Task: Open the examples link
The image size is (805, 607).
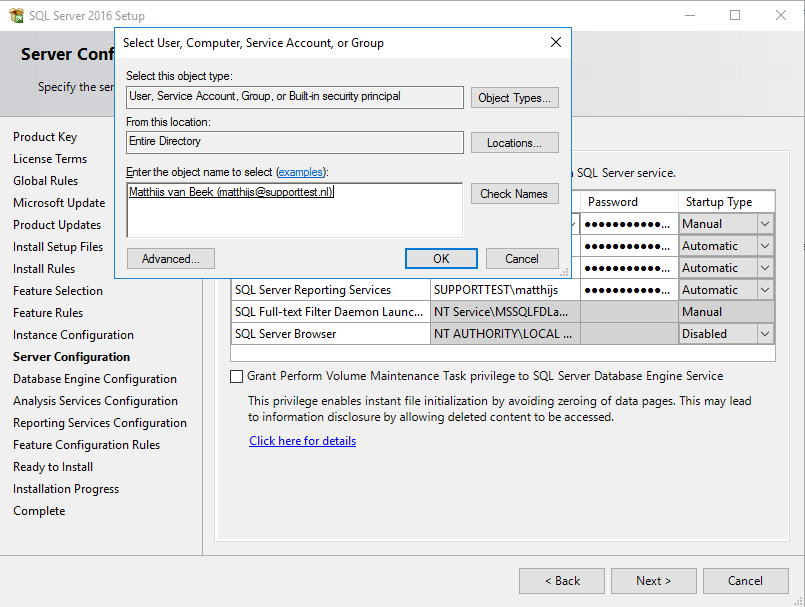Action: [x=301, y=172]
